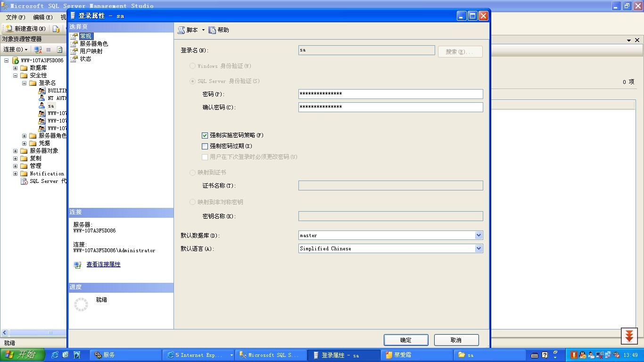Click the refresh icon in Object Explorer toolbar
Viewport: 644px width, 362px height.
(x=60, y=49)
